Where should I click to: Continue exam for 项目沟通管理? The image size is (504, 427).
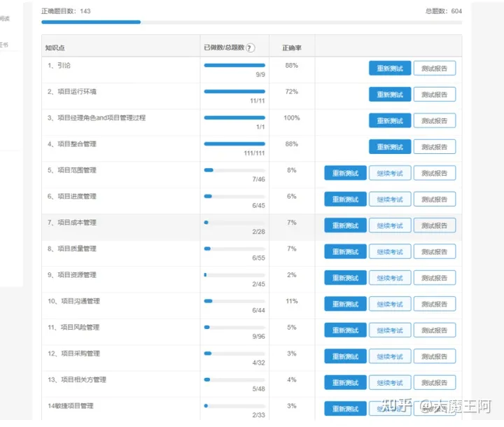pyautogui.click(x=390, y=304)
